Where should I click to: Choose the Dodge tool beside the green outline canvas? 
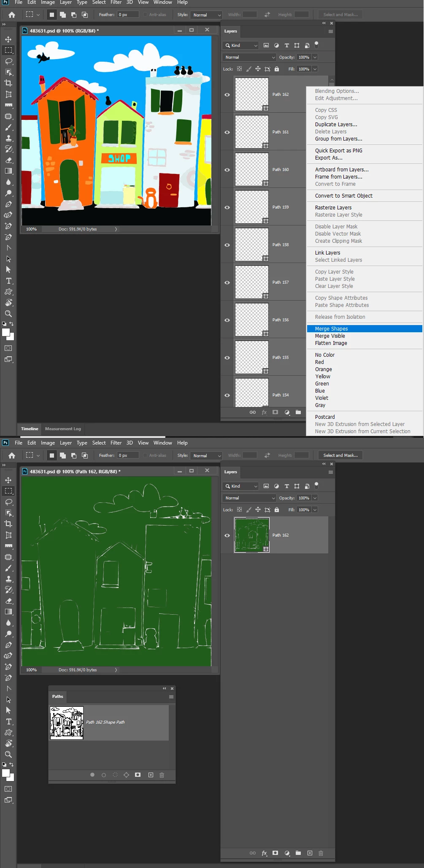[8, 634]
